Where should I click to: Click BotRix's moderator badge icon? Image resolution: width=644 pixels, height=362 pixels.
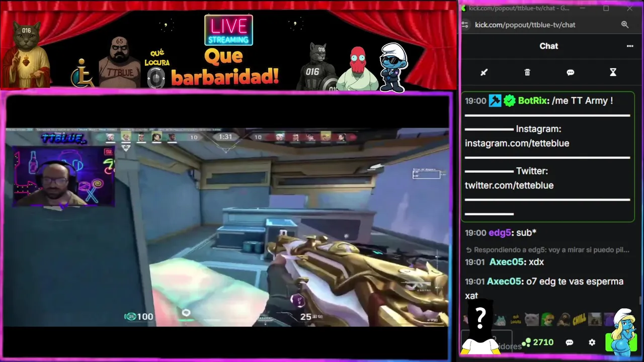(496, 101)
